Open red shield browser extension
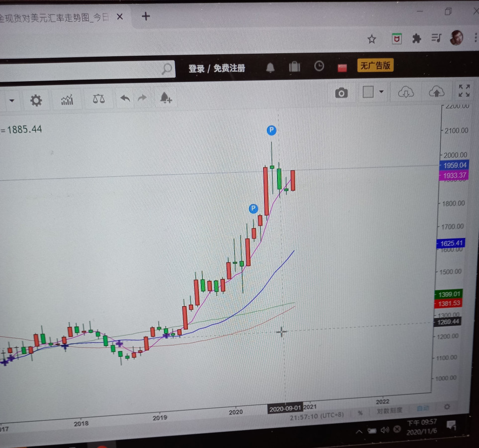The image size is (479, 448). [396, 38]
